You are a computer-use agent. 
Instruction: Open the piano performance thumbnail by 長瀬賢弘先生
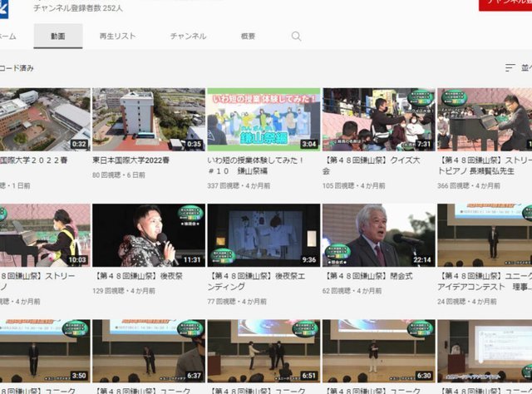click(x=485, y=120)
